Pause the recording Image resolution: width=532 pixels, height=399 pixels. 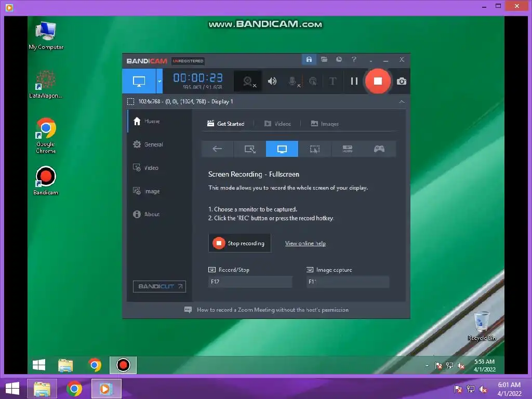click(354, 81)
